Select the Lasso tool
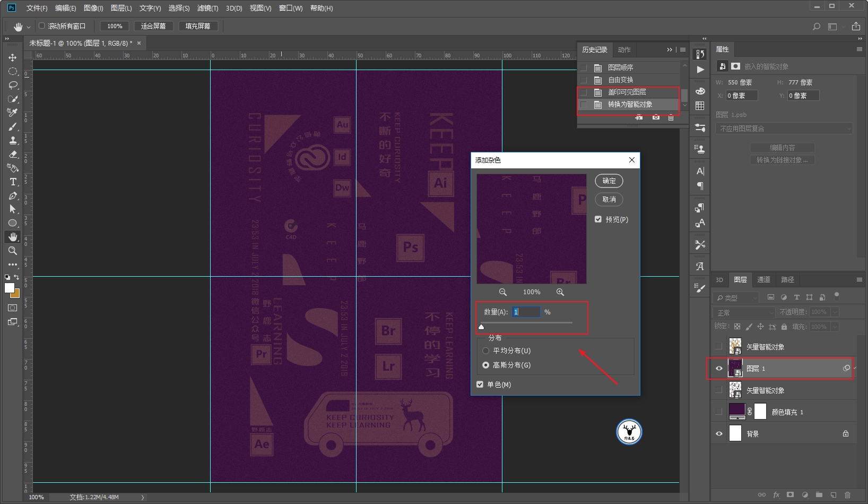This screenshot has height=504, width=868. point(13,85)
